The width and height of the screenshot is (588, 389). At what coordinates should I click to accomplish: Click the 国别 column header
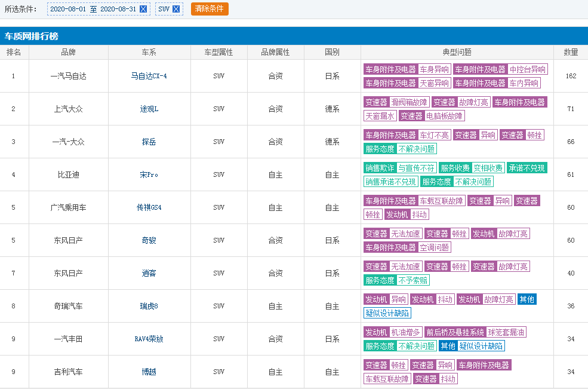[x=332, y=52]
